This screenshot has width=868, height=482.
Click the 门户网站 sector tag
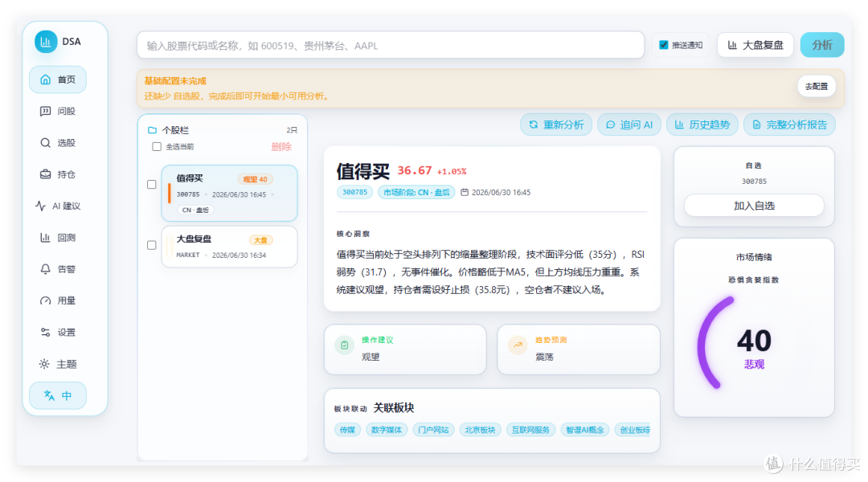[433, 430]
